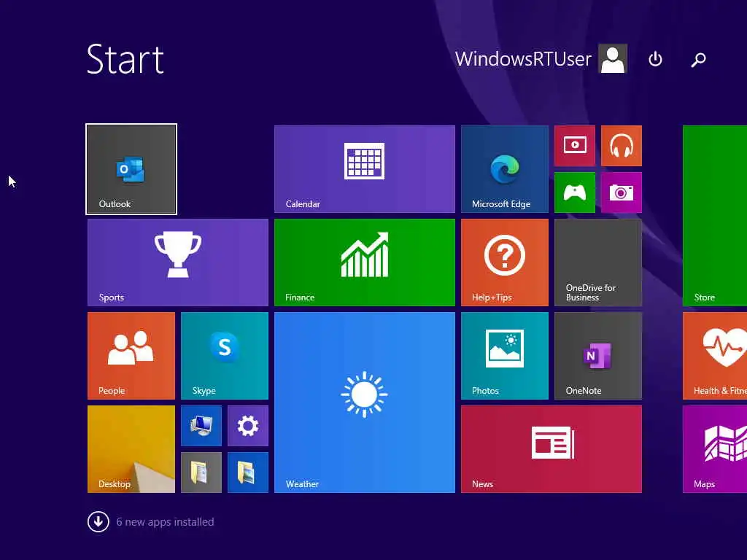Open the Maps tile
This screenshot has height=560, width=747.
coord(715,449)
